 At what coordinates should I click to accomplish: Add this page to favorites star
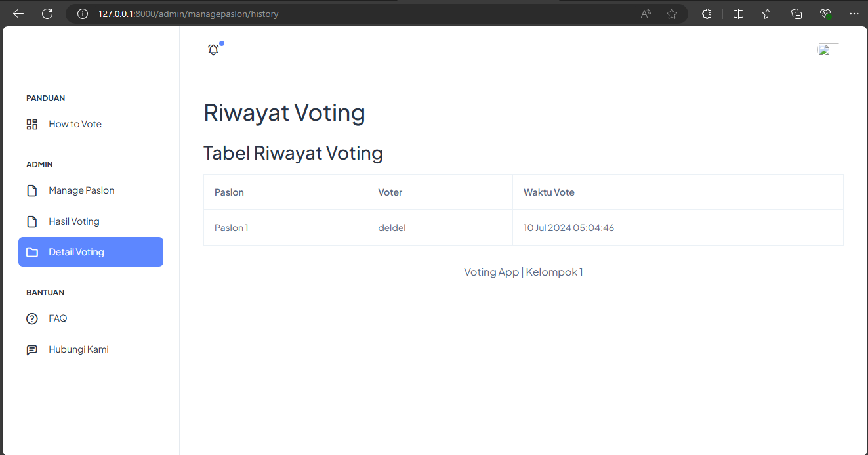672,14
